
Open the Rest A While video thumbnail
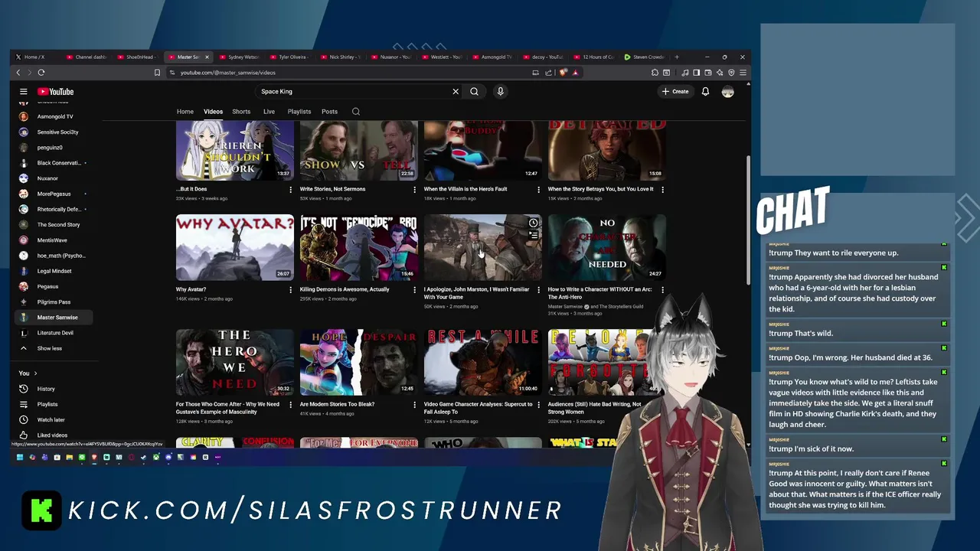tap(483, 362)
